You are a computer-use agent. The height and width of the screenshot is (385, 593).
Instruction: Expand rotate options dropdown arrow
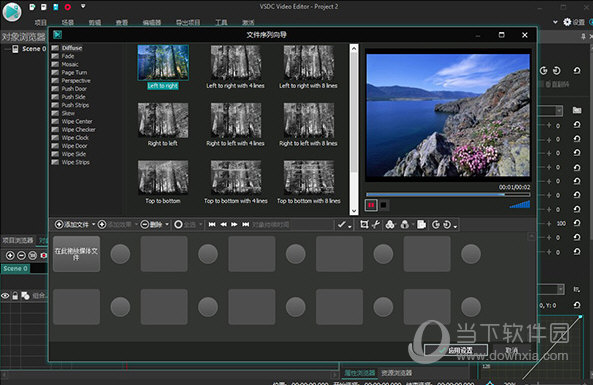[455, 227]
